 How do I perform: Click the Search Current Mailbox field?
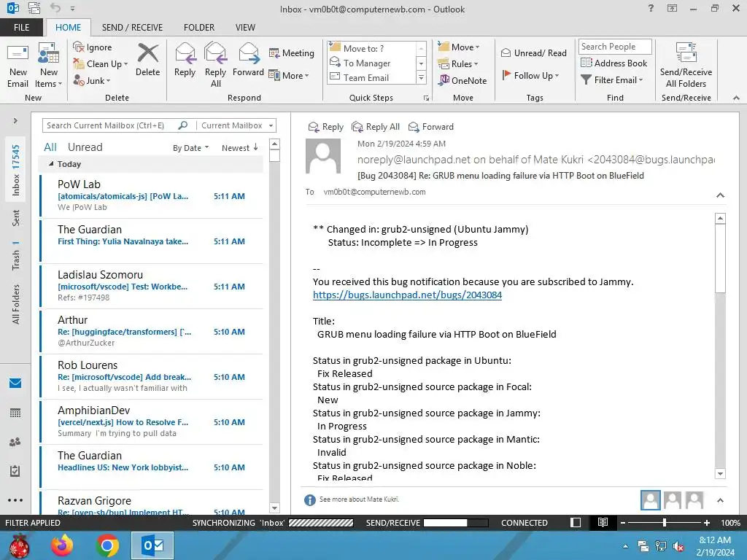(110, 125)
